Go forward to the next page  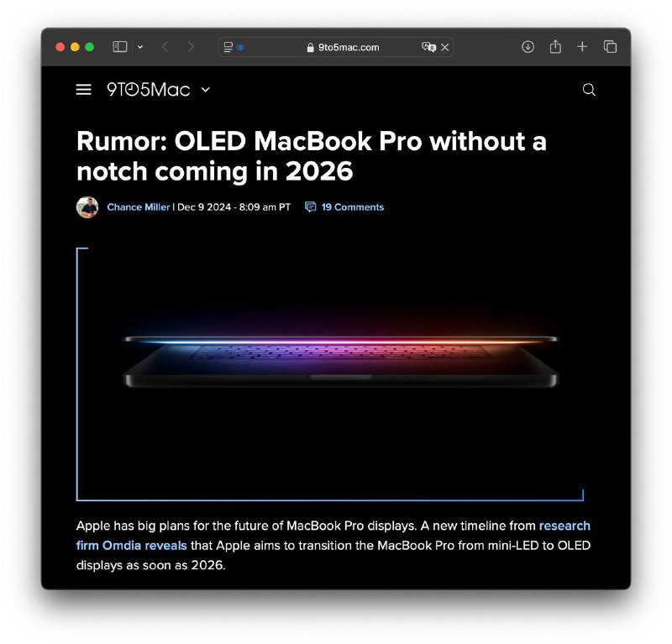(x=191, y=47)
